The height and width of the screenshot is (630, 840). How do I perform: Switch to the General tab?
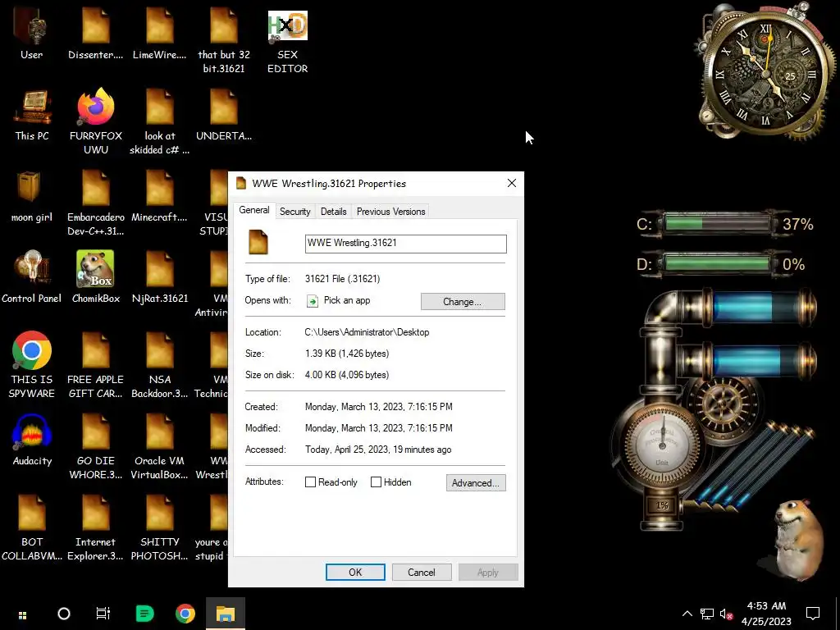click(x=254, y=210)
